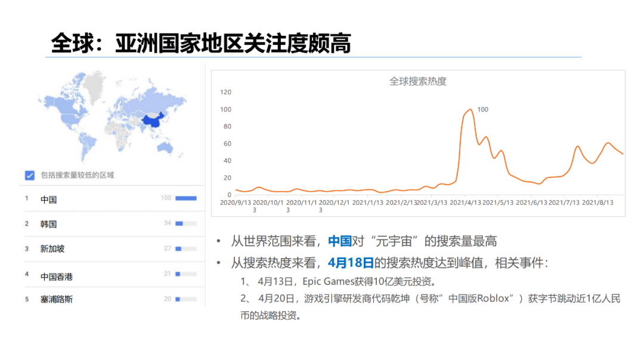644x363 pixels.
Task: Click China highlighted on the world map
Action: 153,121
